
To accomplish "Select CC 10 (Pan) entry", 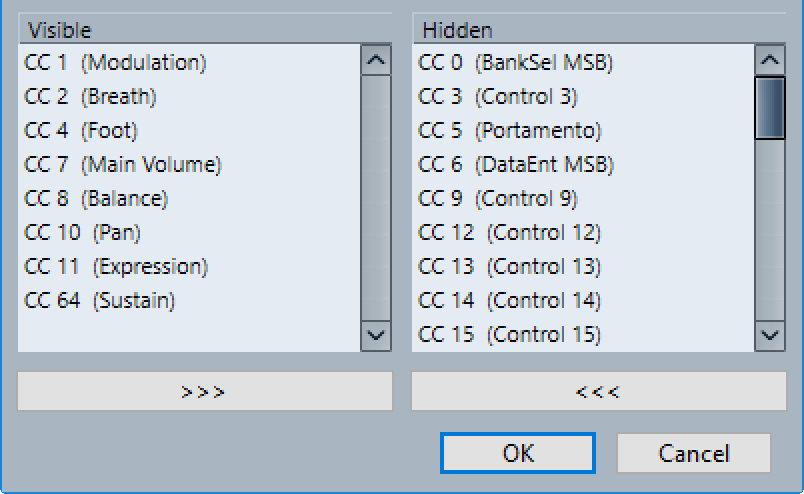I will tap(189, 232).
